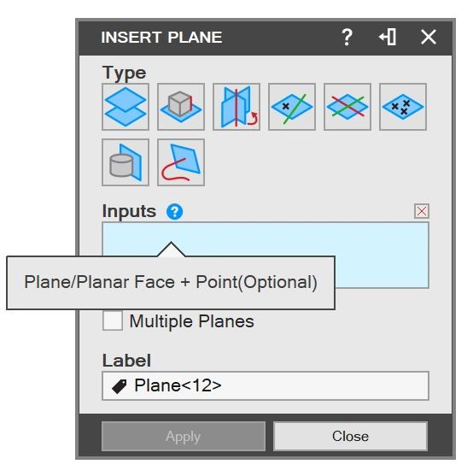The width and height of the screenshot is (473, 476).
Task: Dock the Insert Plane panel
Action: (x=388, y=38)
